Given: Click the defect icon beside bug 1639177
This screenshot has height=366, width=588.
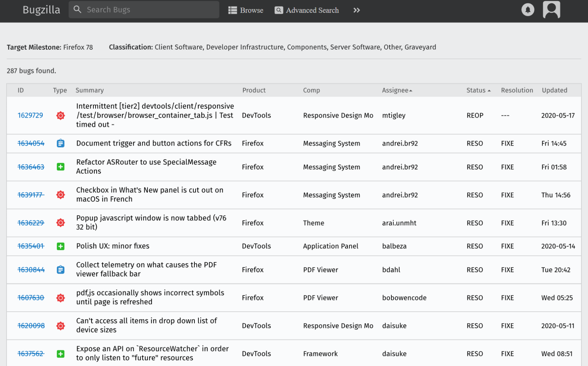Looking at the screenshot, I should pyautogui.click(x=60, y=195).
